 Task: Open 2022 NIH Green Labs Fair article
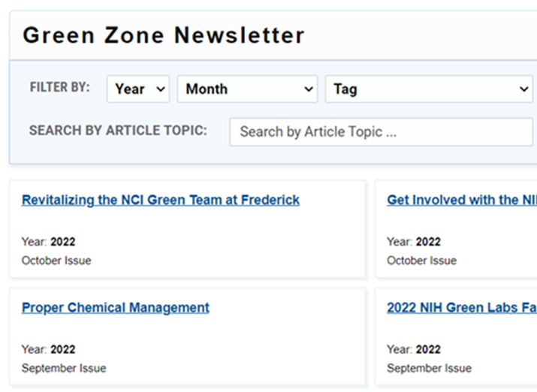coord(462,308)
